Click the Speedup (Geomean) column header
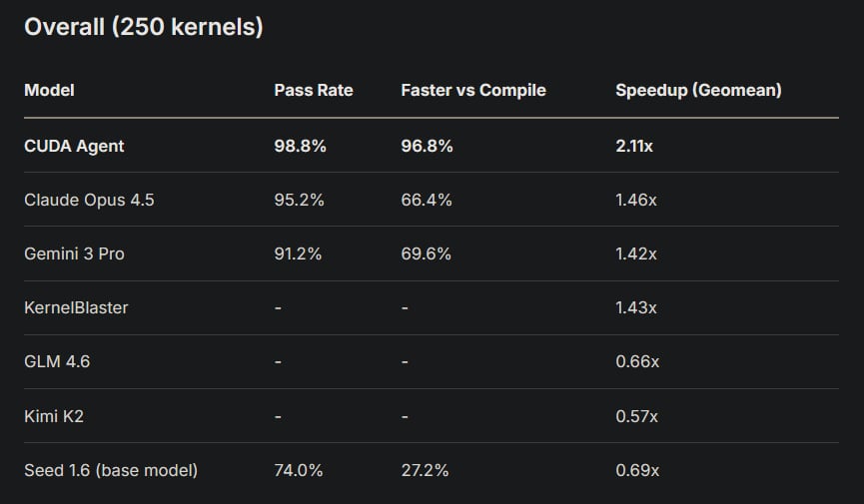 698,90
